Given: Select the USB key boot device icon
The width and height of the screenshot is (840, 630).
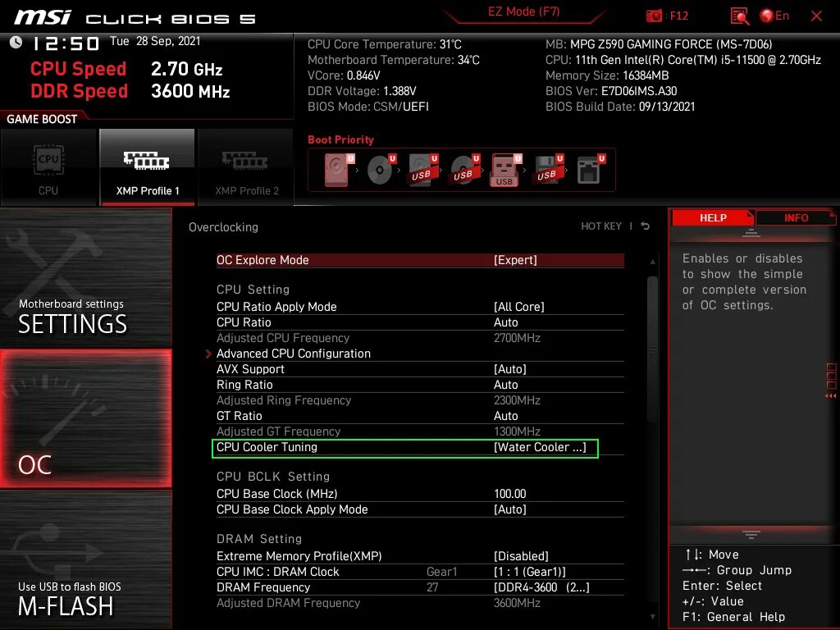Looking at the screenshot, I should (x=505, y=171).
